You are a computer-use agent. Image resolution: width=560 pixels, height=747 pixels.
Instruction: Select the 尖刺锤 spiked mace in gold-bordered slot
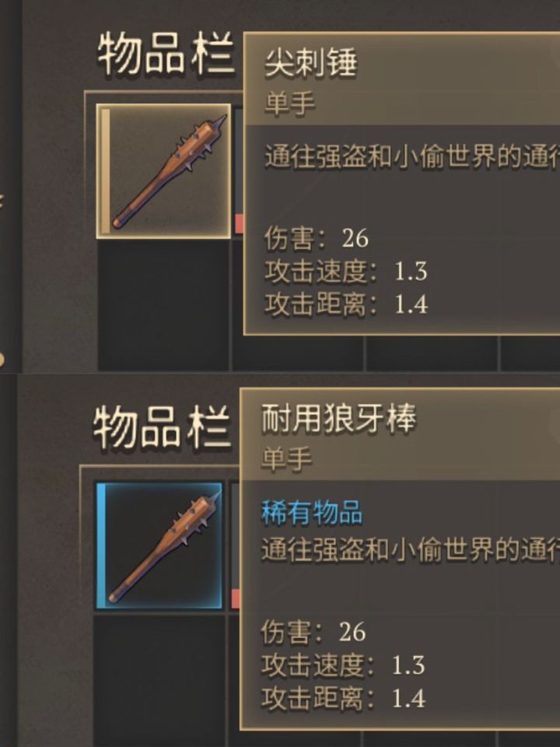coord(163,170)
